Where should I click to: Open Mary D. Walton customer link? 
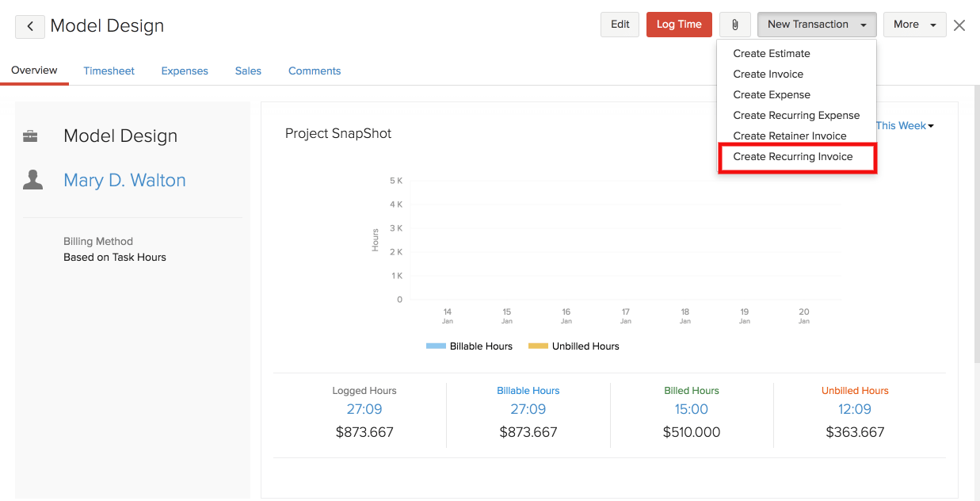pos(124,181)
